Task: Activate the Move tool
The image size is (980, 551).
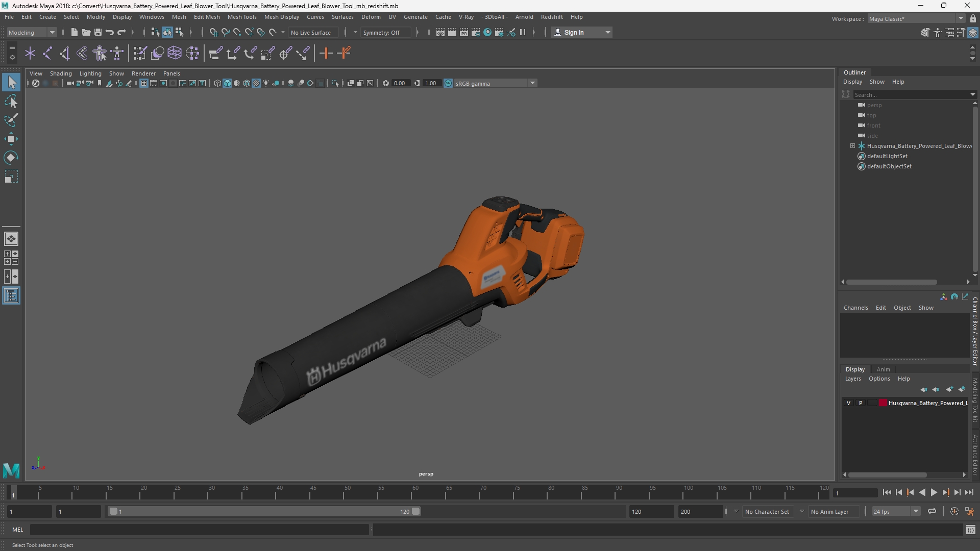Action: (x=11, y=139)
